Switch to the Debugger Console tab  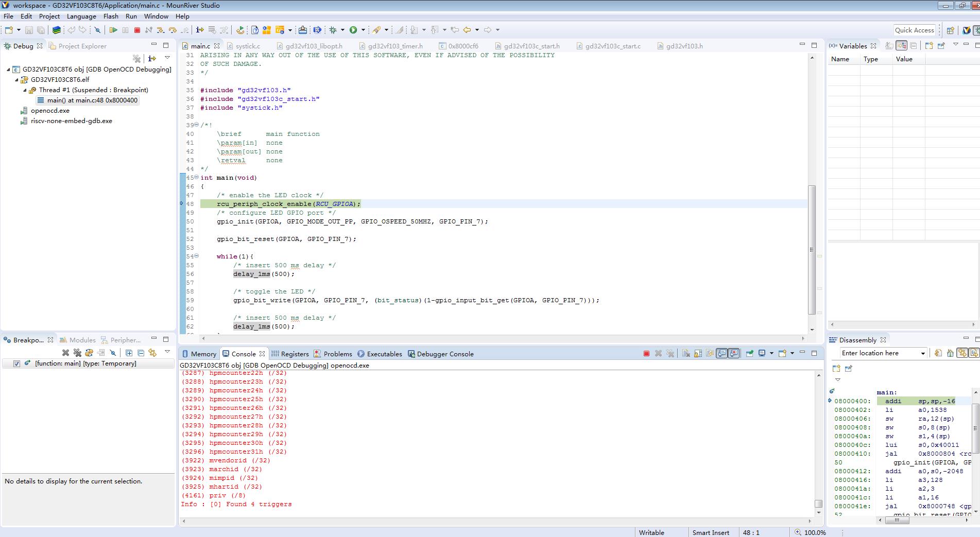click(x=440, y=354)
